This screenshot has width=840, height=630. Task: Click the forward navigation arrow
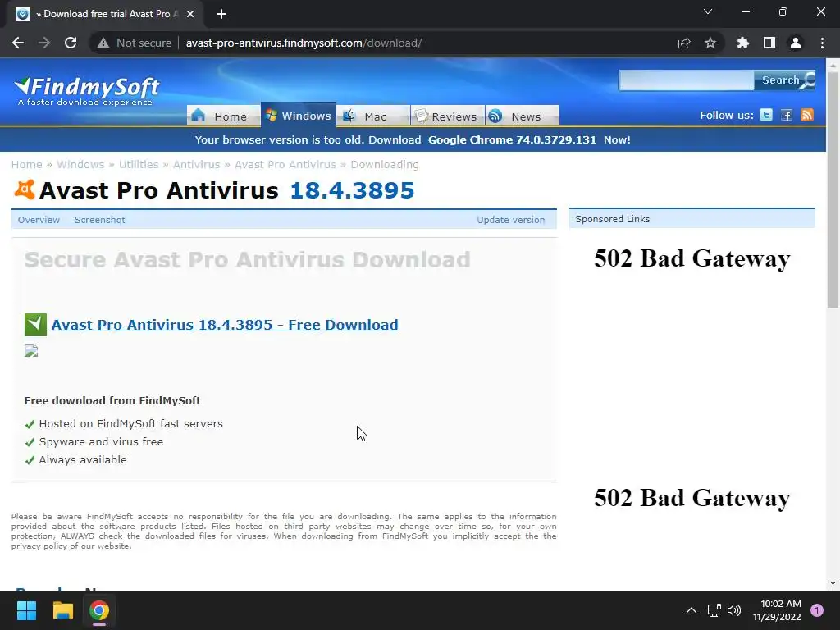coord(44,43)
